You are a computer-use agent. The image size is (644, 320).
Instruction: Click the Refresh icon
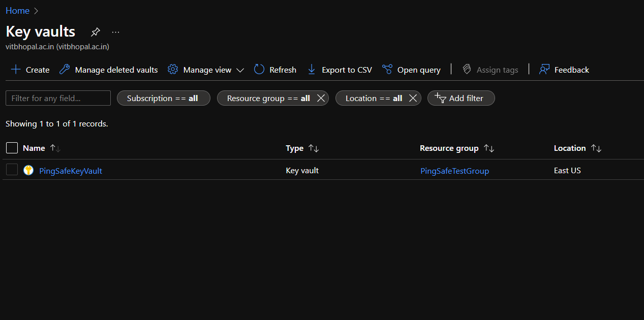[x=259, y=70]
